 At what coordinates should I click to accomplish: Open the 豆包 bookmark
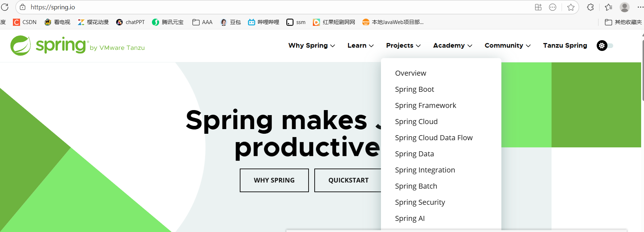tap(230, 22)
